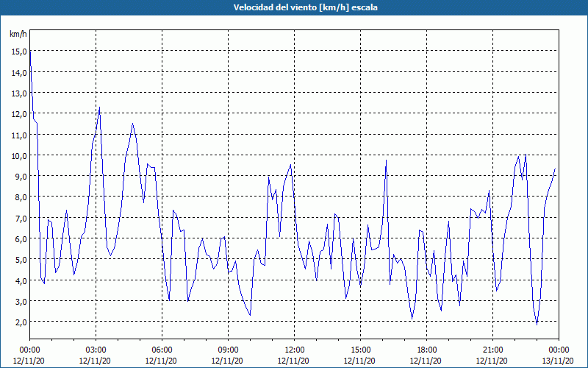Click the 18:00 time axis label
588x368 pixels.
(427, 350)
